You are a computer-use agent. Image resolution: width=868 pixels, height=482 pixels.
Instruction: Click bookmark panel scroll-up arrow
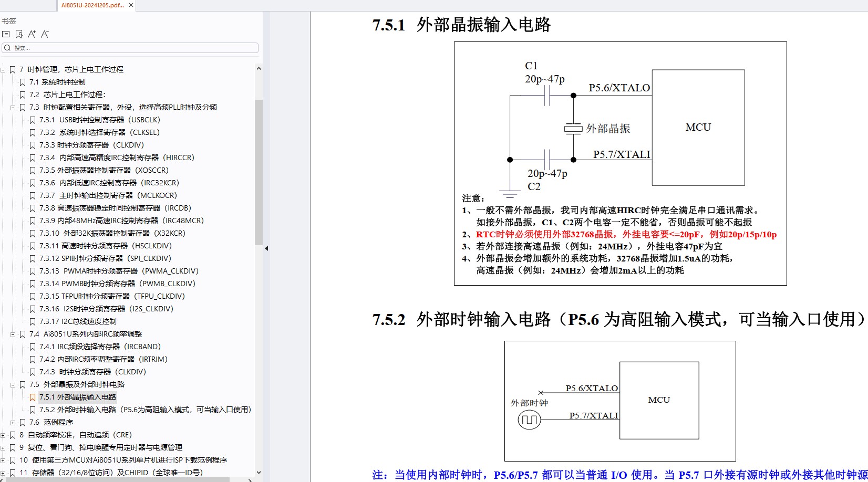click(259, 68)
